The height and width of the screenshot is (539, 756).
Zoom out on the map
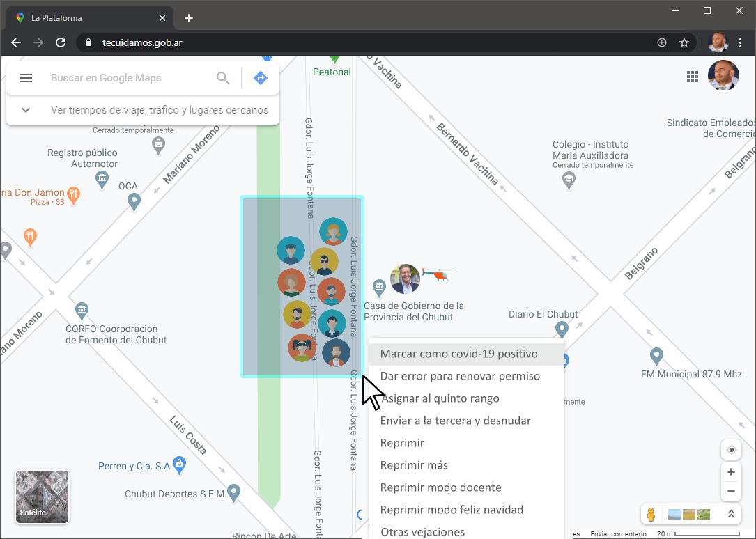(x=731, y=492)
